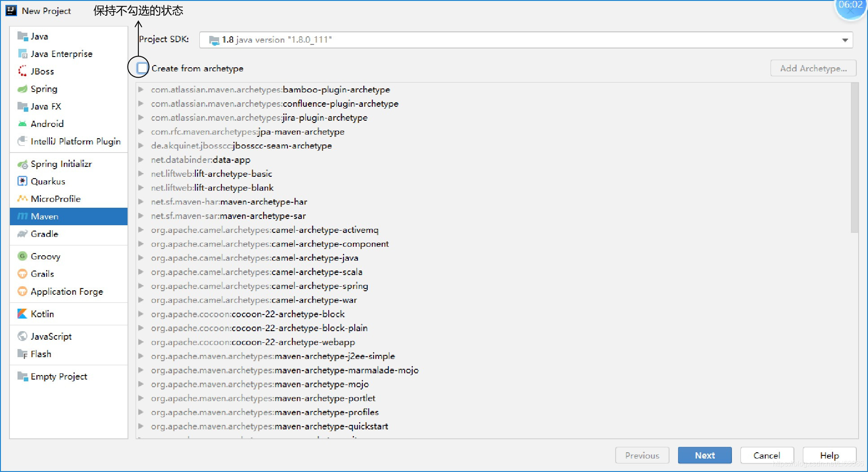Expand jpa-maven-archetype entry
This screenshot has height=472, width=868.
coord(141,132)
